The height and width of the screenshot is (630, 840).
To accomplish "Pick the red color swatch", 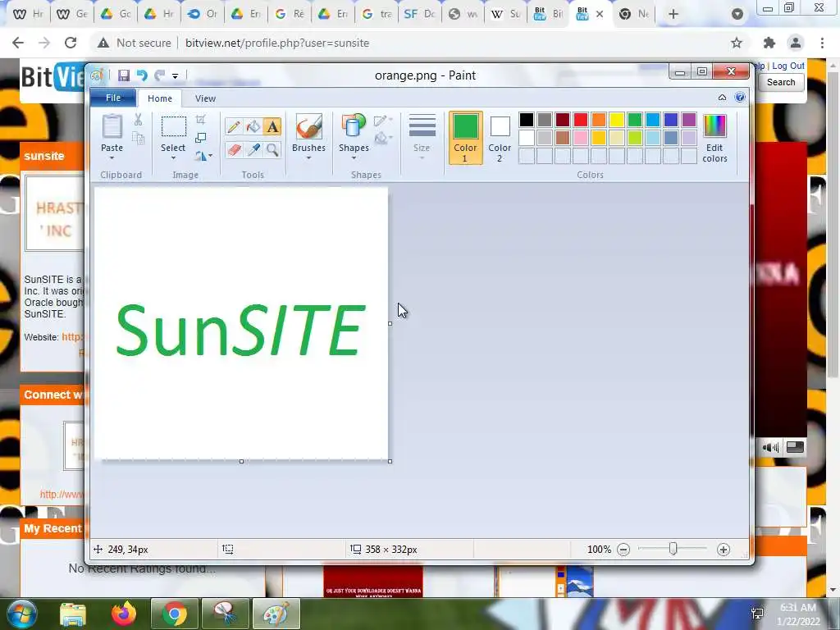I will click(x=580, y=120).
